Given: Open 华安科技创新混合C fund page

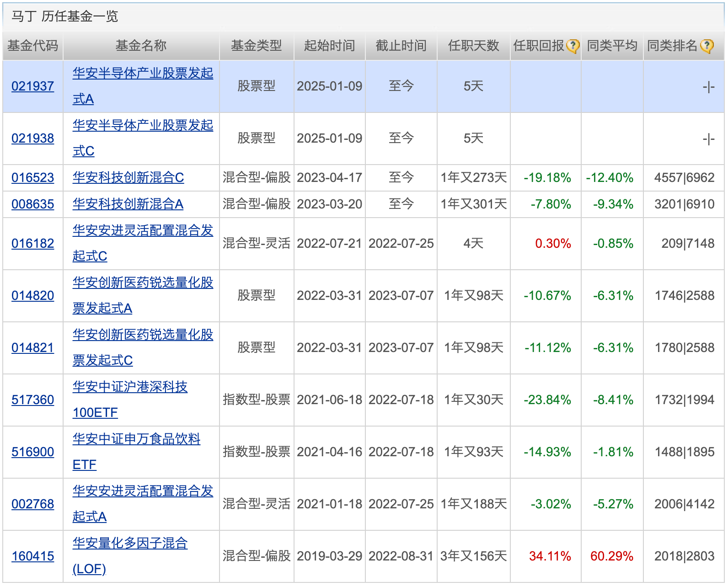Looking at the screenshot, I should pyautogui.click(x=128, y=178).
